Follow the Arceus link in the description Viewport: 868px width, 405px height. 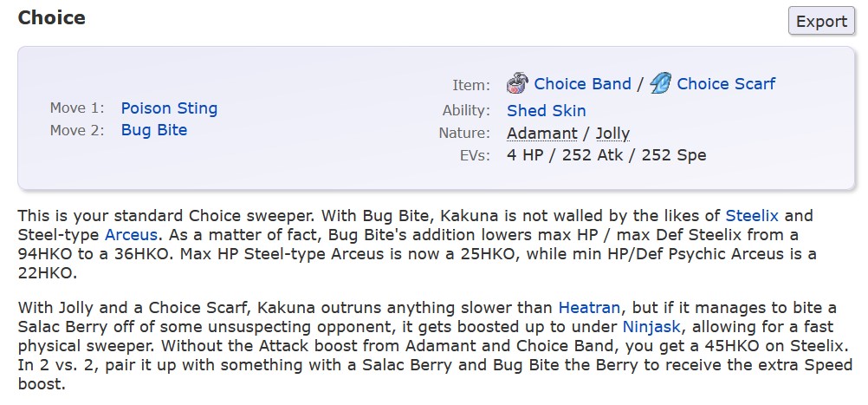131,235
